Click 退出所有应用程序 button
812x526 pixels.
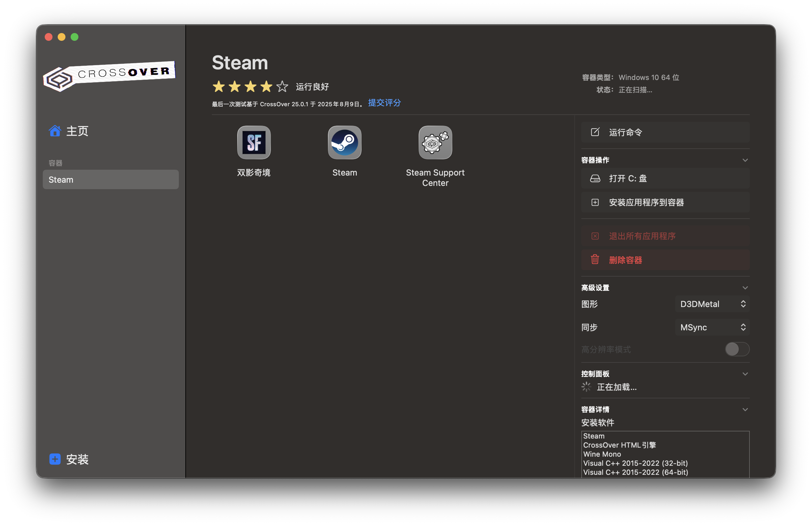pyautogui.click(x=665, y=236)
